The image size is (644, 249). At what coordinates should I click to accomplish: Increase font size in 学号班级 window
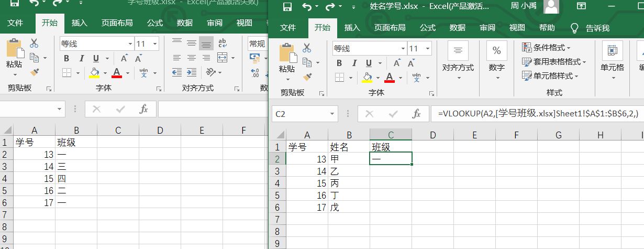(x=124, y=58)
